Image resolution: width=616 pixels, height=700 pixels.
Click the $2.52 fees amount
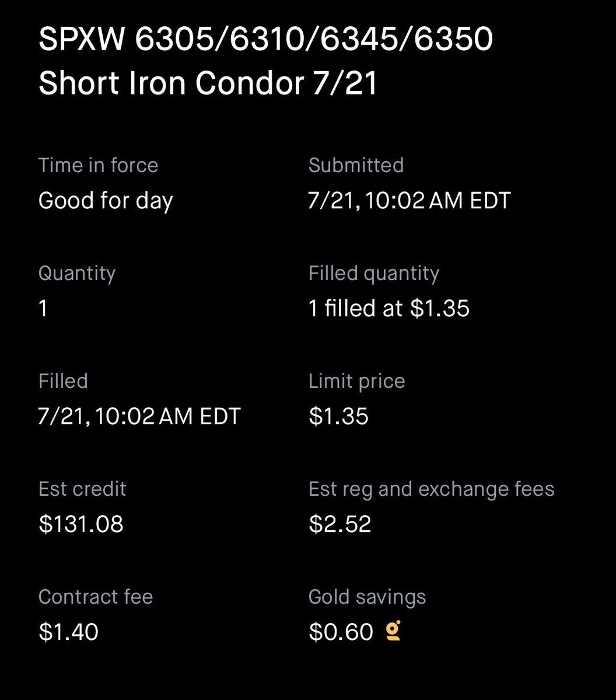point(340,524)
